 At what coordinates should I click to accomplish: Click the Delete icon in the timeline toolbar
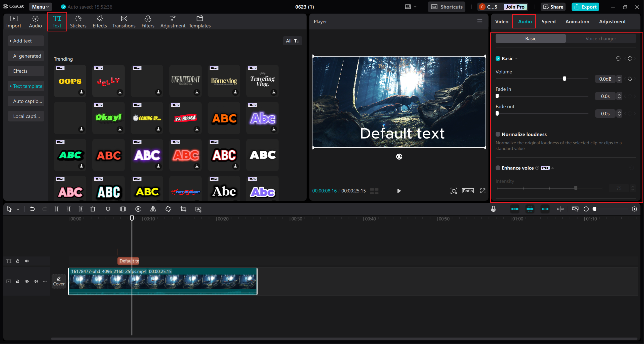tap(93, 209)
